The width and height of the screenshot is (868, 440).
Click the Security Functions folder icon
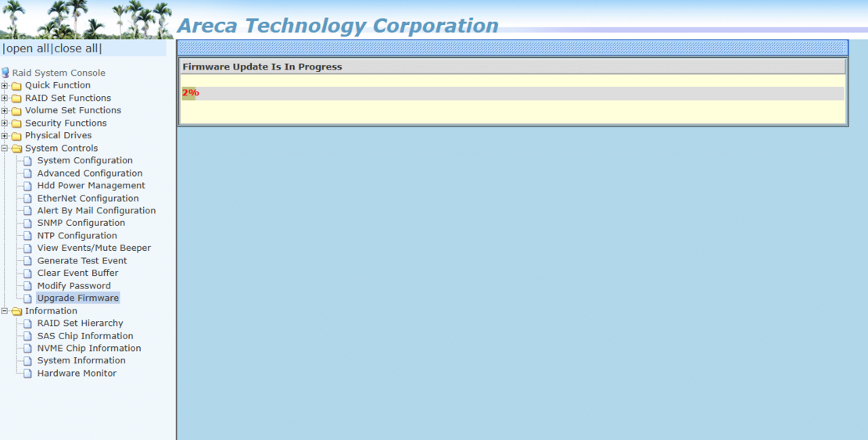pos(16,123)
